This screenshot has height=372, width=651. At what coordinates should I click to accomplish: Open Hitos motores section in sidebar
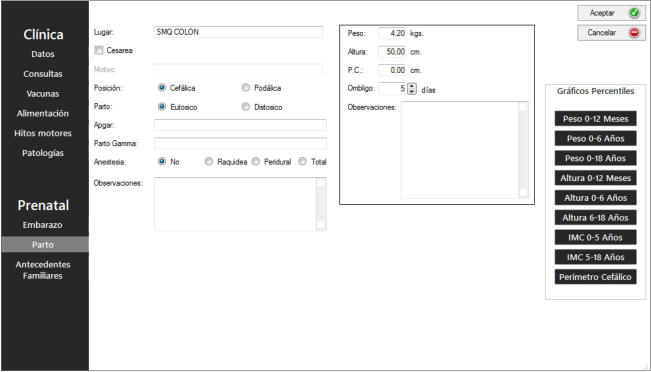coord(43,133)
